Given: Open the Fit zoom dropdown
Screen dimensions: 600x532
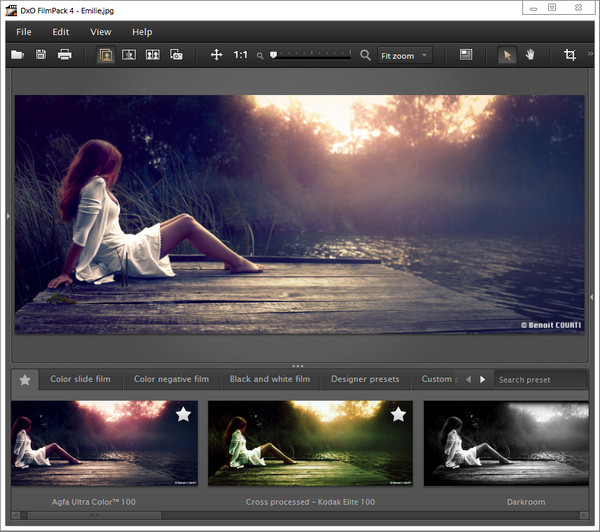Looking at the screenshot, I should click(x=405, y=55).
